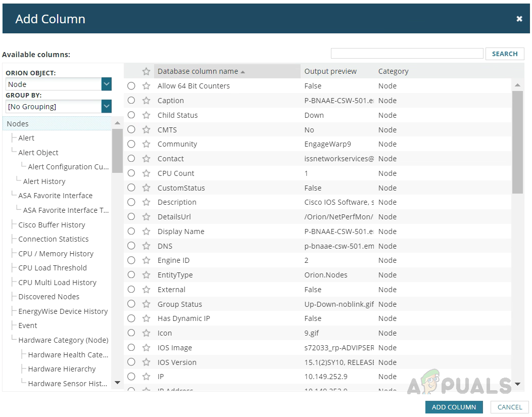Screen dimensions: 532x417
Task: Click the SEARCH button
Action: [x=505, y=54]
